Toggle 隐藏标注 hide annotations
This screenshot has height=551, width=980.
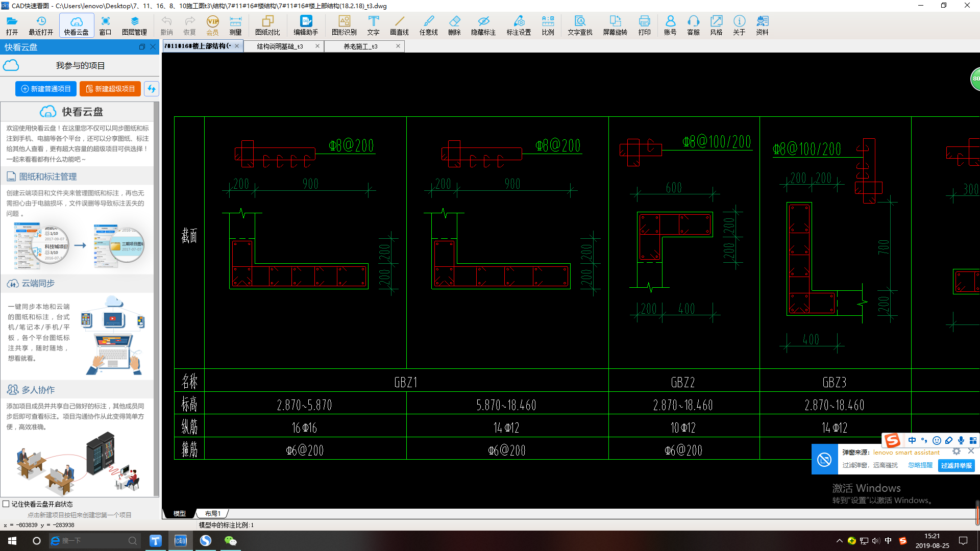pyautogui.click(x=483, y=25)
